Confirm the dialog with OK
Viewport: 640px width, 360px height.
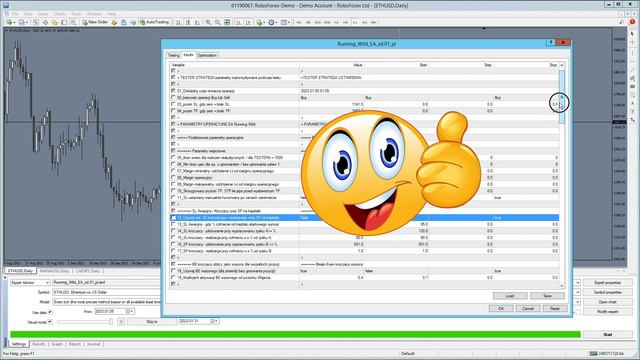point(501,309)
